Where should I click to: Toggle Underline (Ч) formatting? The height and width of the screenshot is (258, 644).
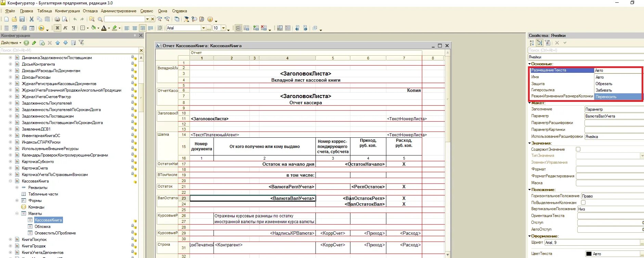click(x=73, y=28)
